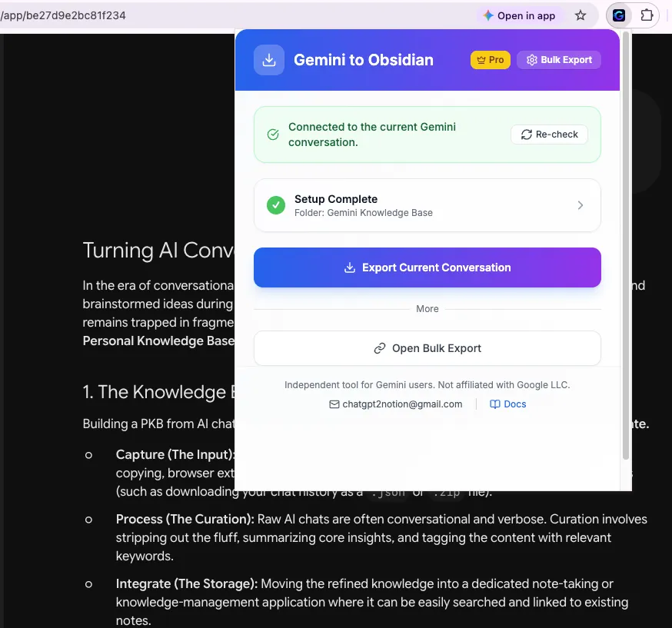
Task: Click the refresh icon in Re-check
Action: (526, 135)
